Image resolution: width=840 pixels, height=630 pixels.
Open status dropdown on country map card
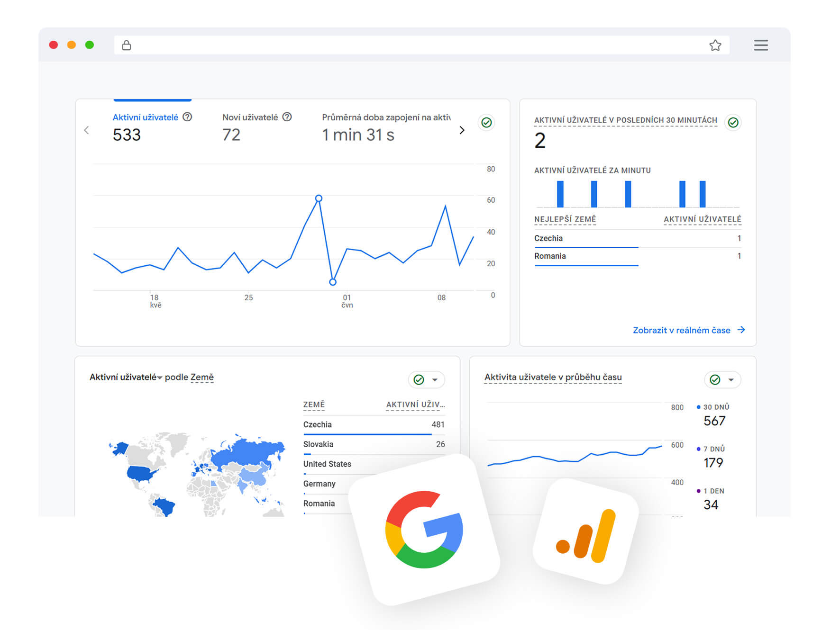tap(426, 379)
